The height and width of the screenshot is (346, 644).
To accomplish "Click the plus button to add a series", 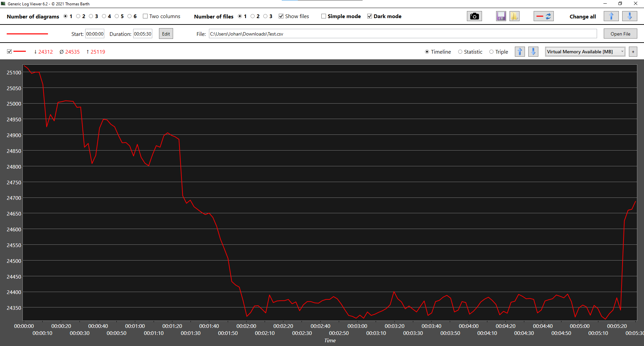I will (x=633, y=52).
